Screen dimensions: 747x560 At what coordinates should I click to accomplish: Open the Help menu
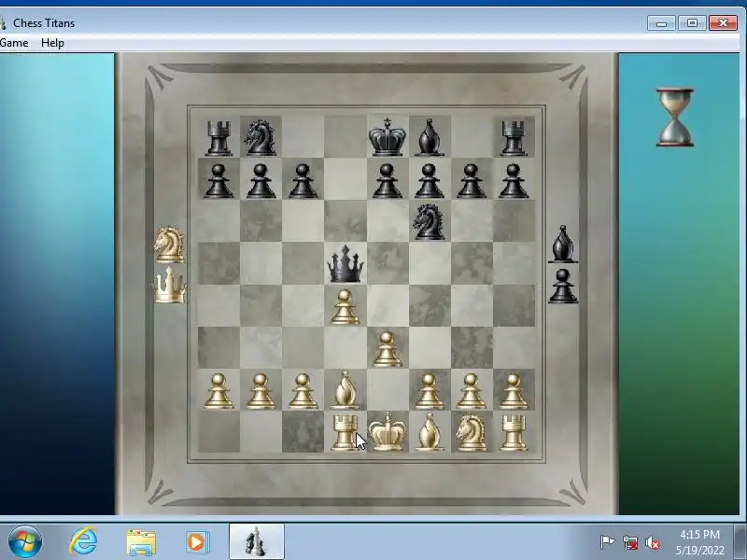(52, 43)
